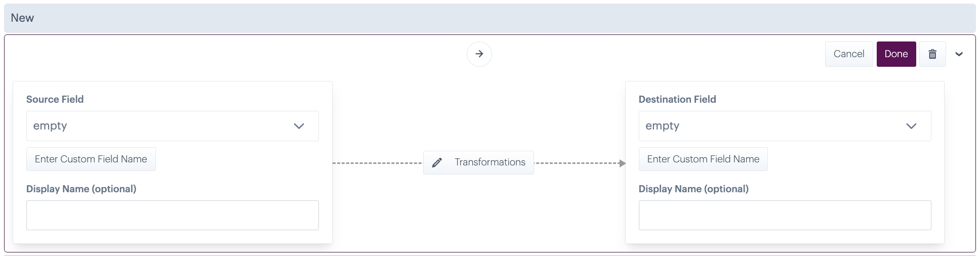
Task: Focus the source Display Name text box
Action: [x=172, y=215]
